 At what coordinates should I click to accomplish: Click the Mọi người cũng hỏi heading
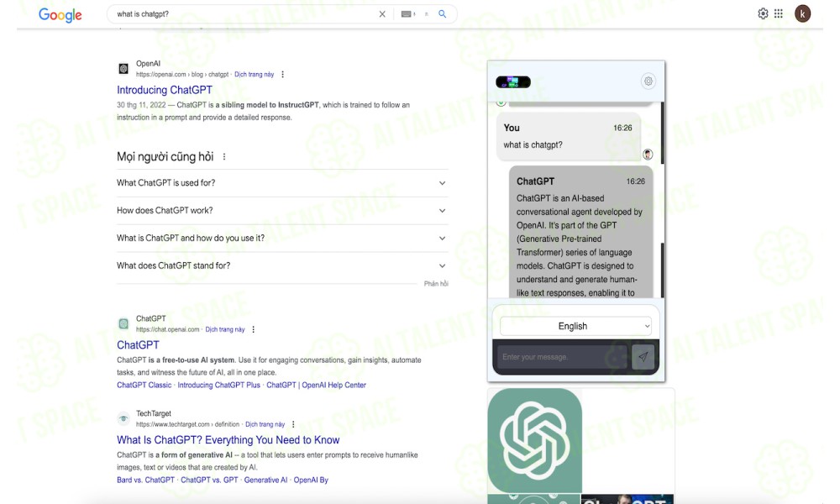[165, 157]
